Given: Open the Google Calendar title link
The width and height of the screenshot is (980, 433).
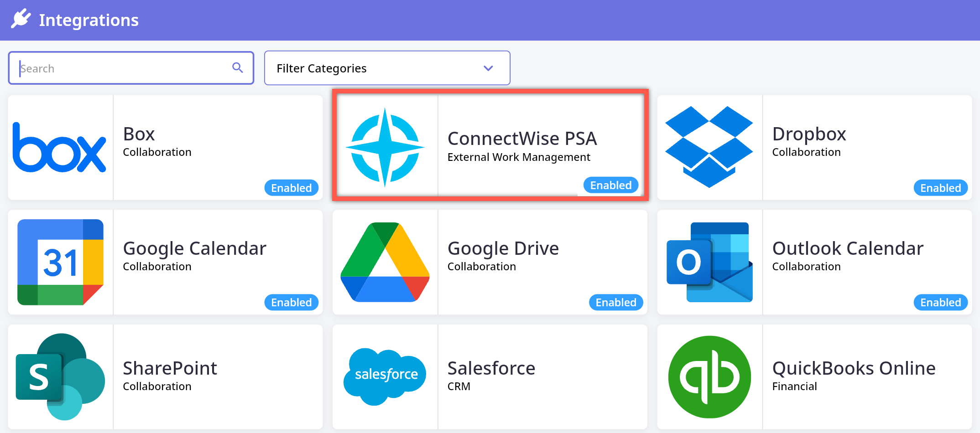Looking at the screenshot, I should pyautogui.click(x=194, y=248).
